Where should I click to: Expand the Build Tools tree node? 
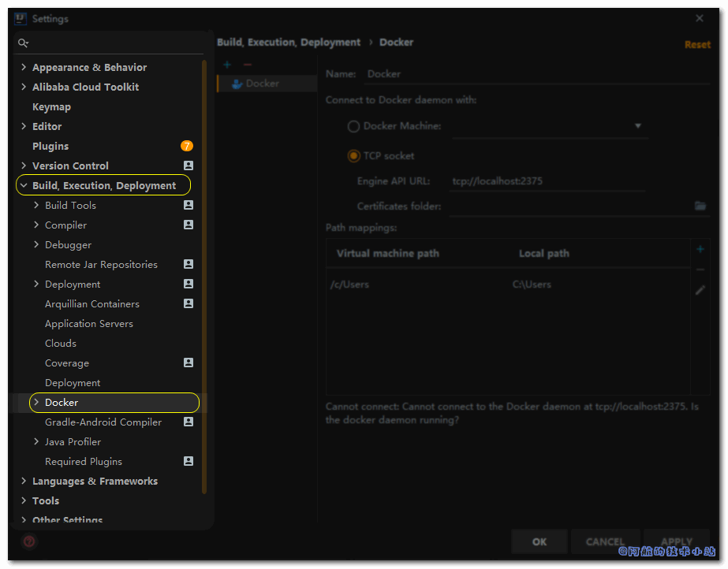[36, 205]
